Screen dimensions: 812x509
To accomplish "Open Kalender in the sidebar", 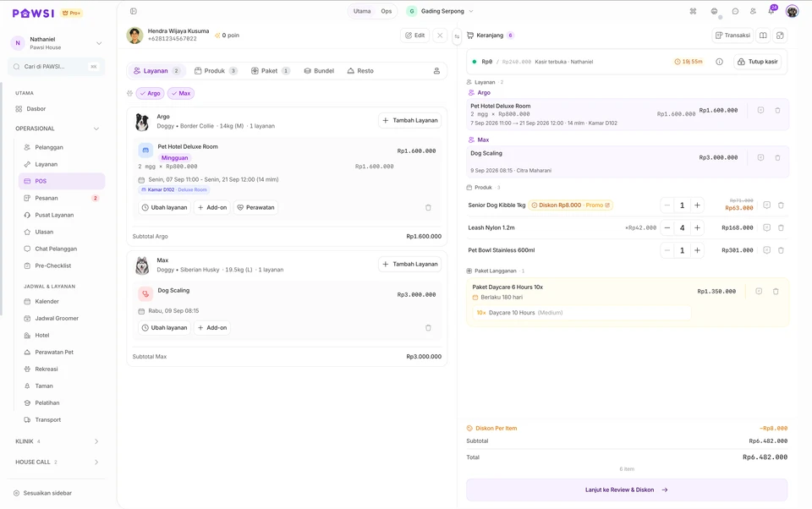I will coord(62,301).
